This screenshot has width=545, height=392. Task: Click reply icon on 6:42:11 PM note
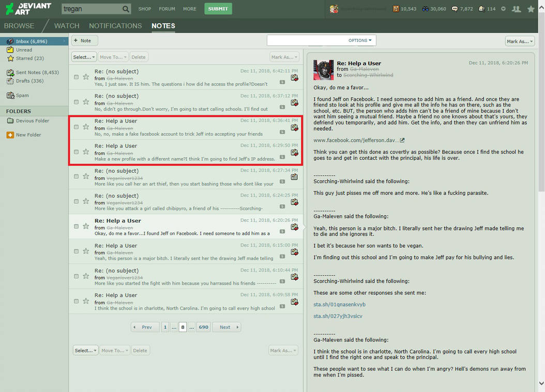pyautogui.click(x=294, y=78)
